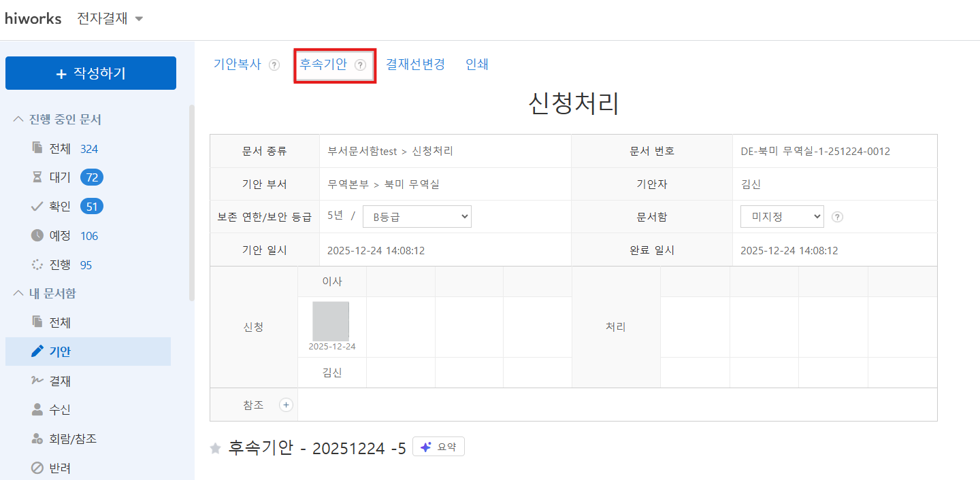
Task: Click the help icon beside 기안복사
Action: (x=274, y=65)
